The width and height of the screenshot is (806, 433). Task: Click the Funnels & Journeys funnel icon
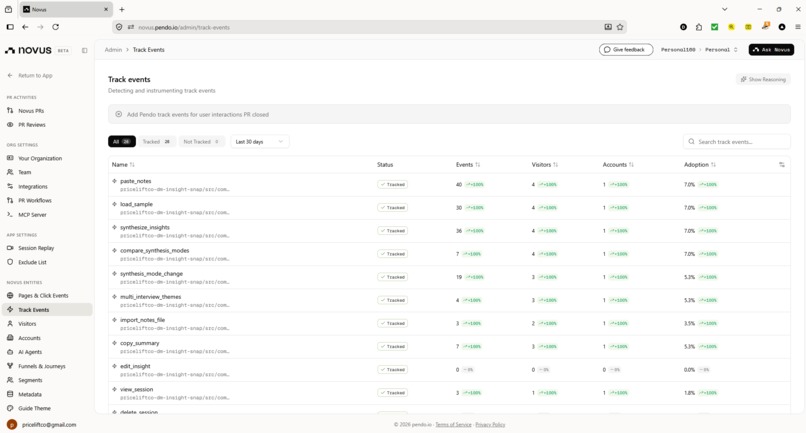pos(10,366)
